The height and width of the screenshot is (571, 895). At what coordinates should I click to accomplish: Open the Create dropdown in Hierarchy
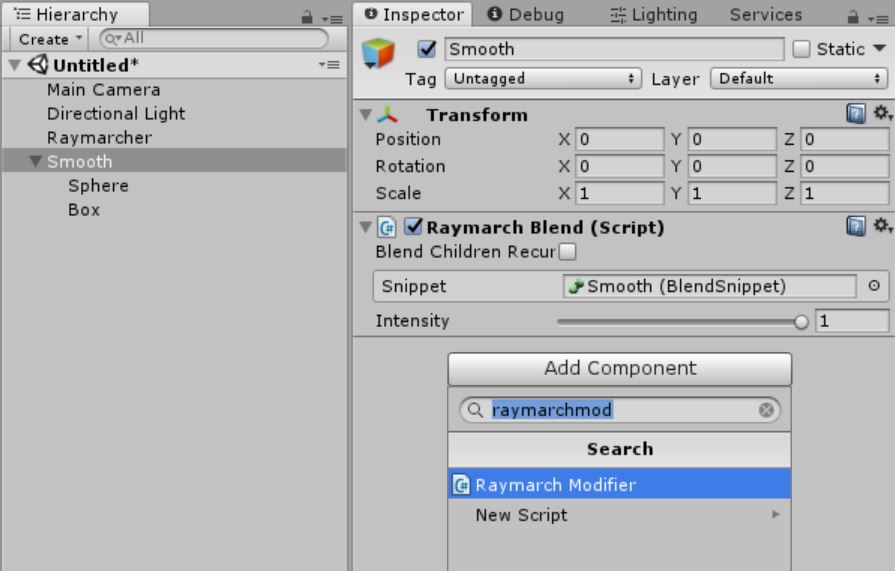49,39
